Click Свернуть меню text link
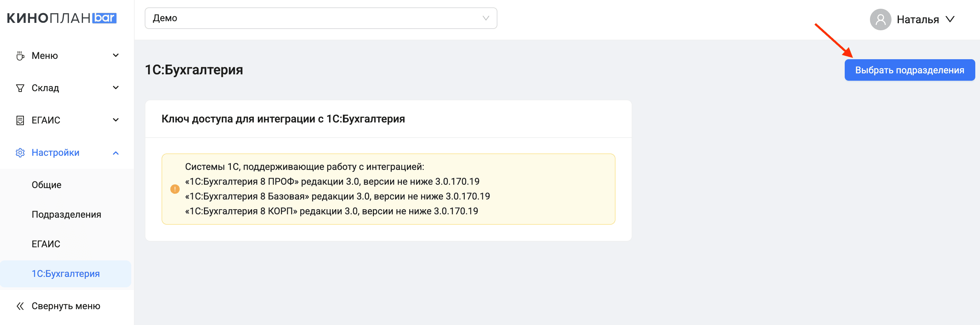Image resolution: width=980 pixels, height=325 pixels. click(66, 306)
